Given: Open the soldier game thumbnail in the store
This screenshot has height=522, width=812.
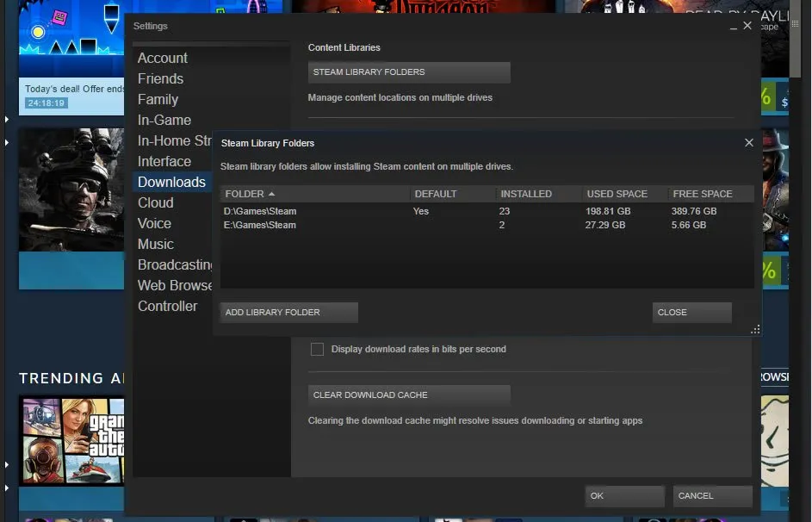Looking at the screenshot, I should 71,190.
